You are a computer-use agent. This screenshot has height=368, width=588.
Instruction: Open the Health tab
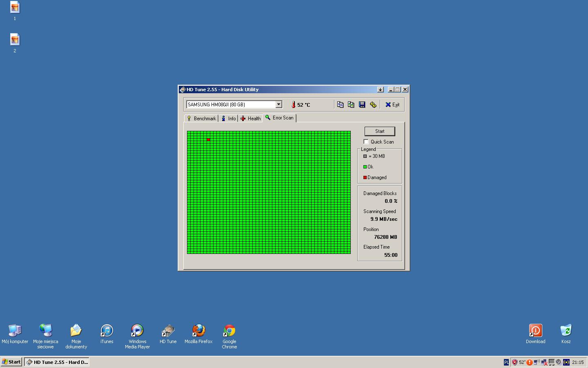251,119
